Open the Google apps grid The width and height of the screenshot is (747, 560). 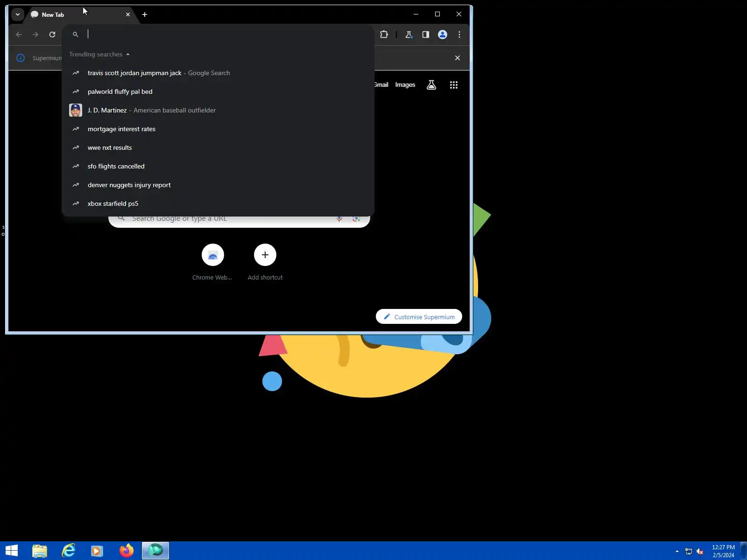tap(454, 85)
